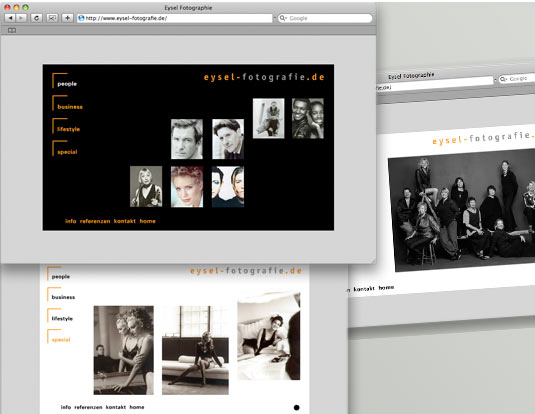Click the globe site icon in address bar
The height and width of the screenshot is (414, 535).
click(81, 18)
